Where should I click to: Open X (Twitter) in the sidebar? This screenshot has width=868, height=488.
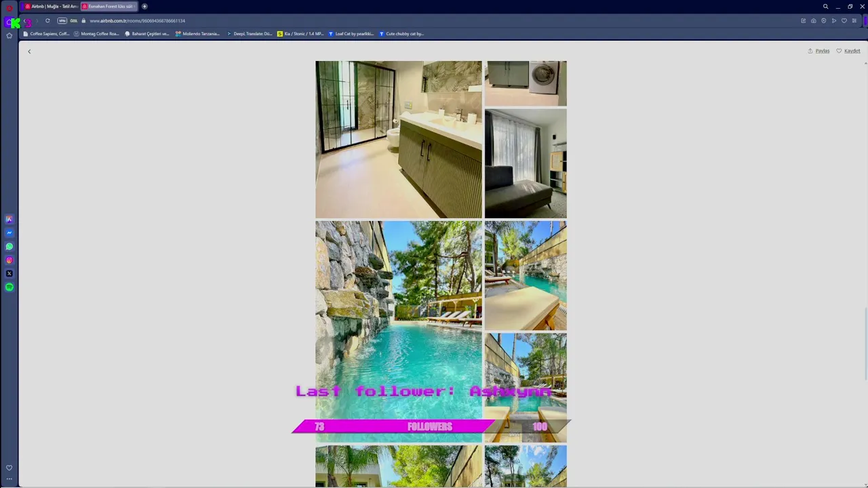9,273
